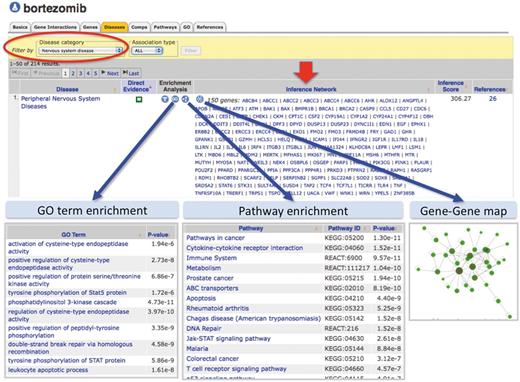Switch to the Basics tab
Viewport: 520px width, 382px height.
(20, 27)
